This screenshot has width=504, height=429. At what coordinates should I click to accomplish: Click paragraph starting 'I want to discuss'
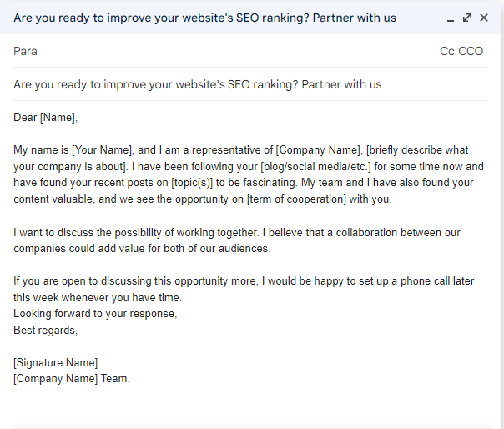237,240
